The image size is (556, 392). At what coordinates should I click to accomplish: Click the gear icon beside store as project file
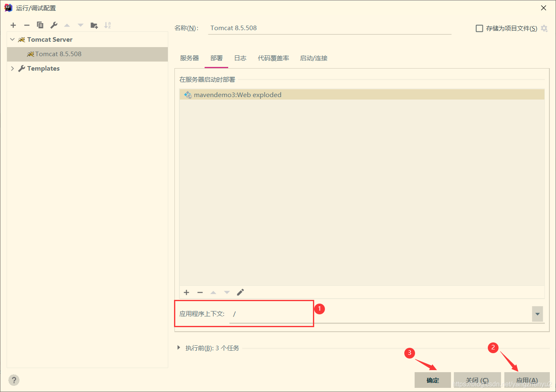tap(544, 29)
